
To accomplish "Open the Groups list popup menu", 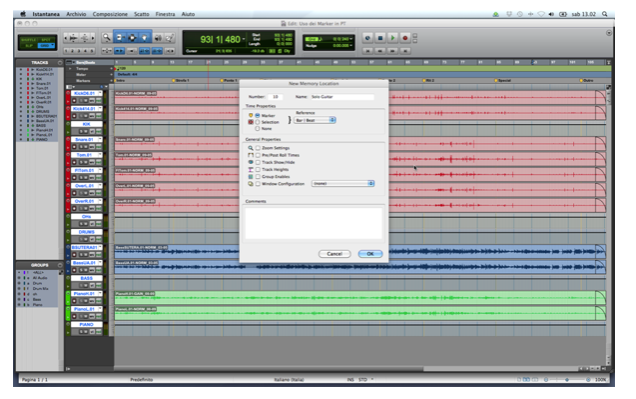I will pos(60,265).
